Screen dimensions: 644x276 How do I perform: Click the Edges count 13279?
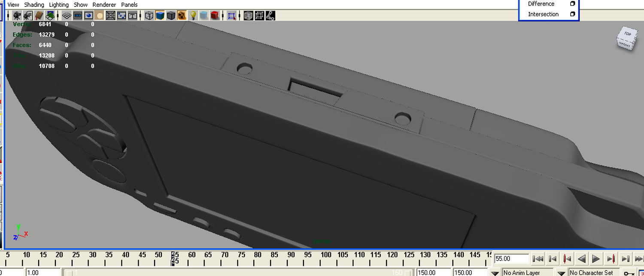coord(47,34)
